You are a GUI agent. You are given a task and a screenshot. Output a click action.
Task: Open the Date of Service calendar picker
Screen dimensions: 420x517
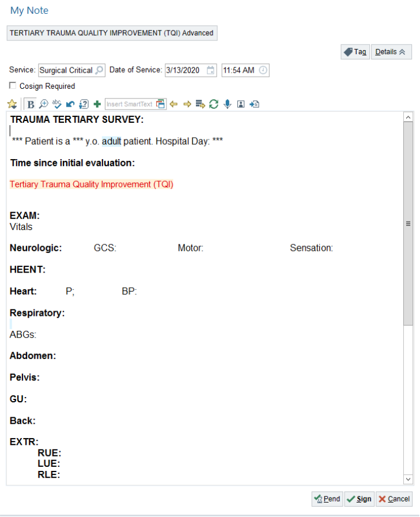(211, 70)
